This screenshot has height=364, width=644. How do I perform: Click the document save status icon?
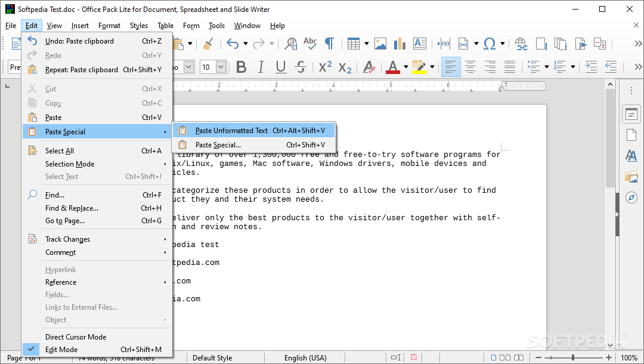pos(414,357)
